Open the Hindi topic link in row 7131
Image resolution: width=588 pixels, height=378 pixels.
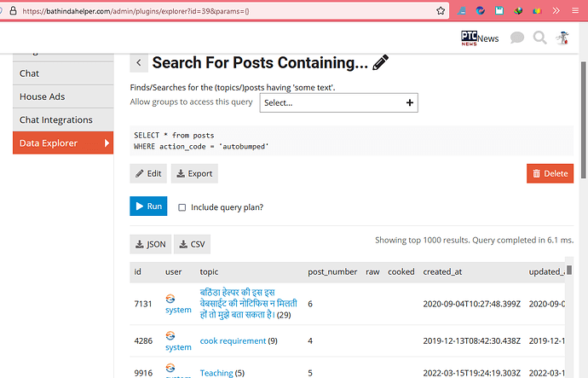tap(248, 303)
